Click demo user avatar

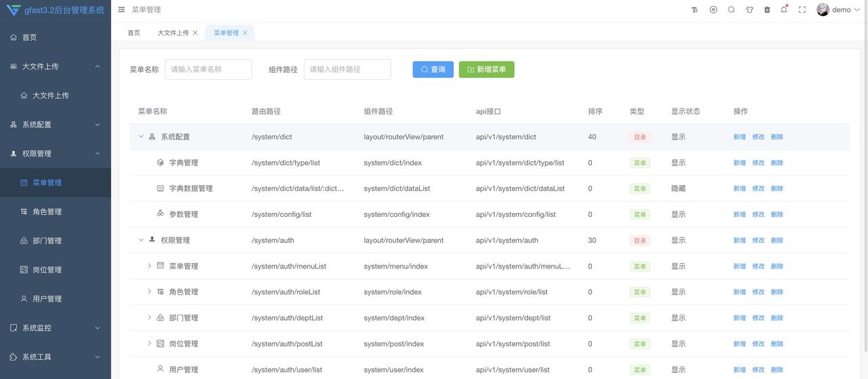823,9
